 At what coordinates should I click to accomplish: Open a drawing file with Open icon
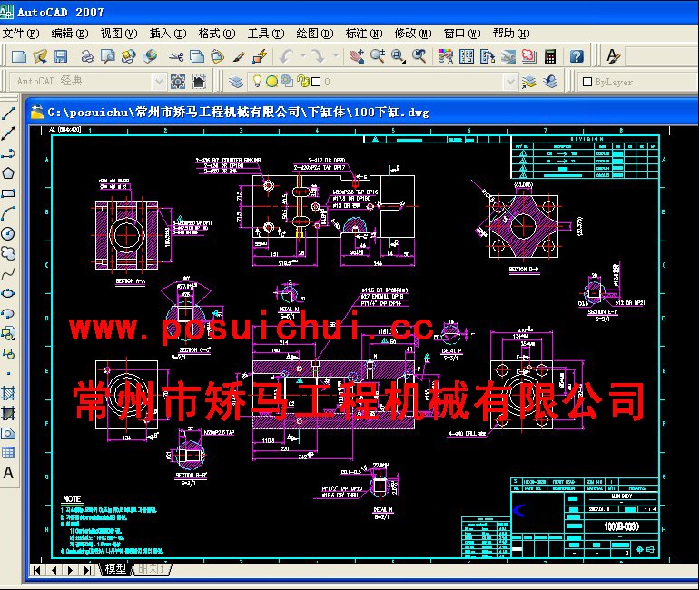coord(40,56)
